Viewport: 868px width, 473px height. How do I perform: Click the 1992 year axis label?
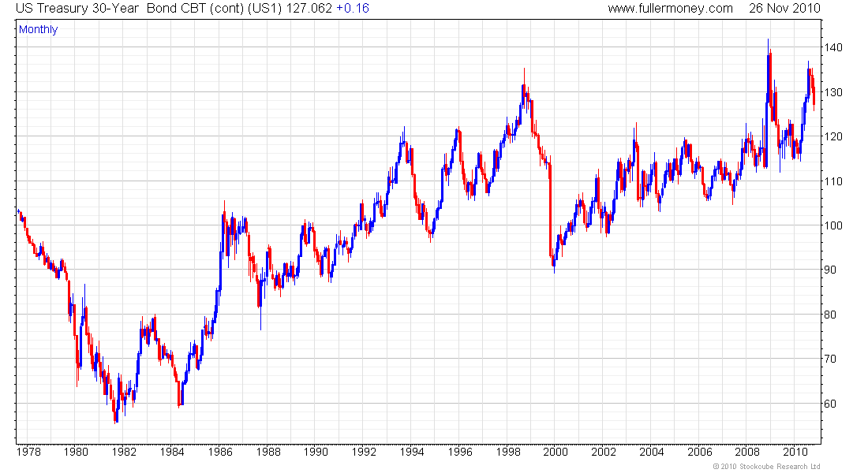[364, 452]
